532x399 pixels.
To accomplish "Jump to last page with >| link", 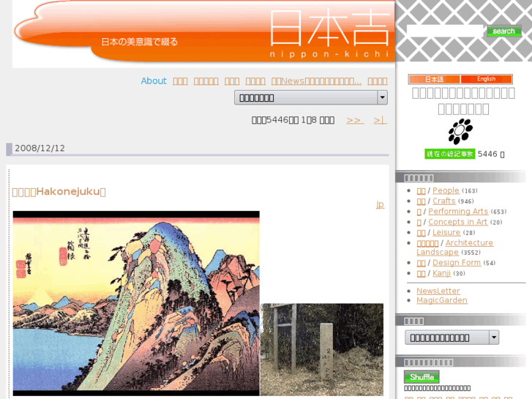I will coord(380,120).
